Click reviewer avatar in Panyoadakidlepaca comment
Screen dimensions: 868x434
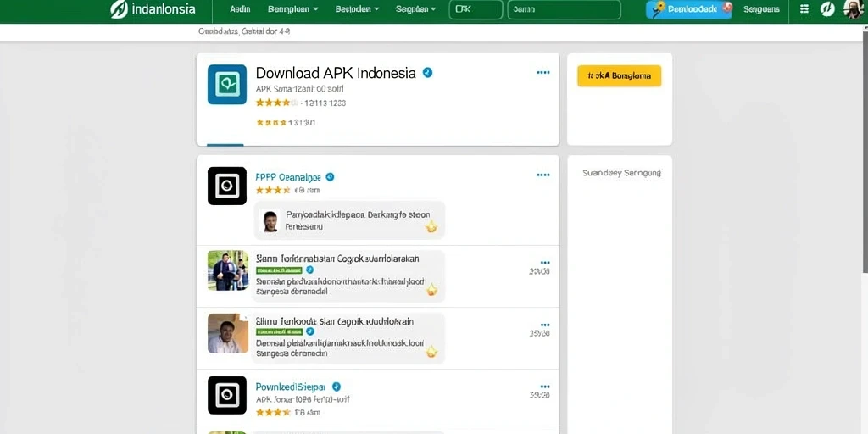(270, 221)
